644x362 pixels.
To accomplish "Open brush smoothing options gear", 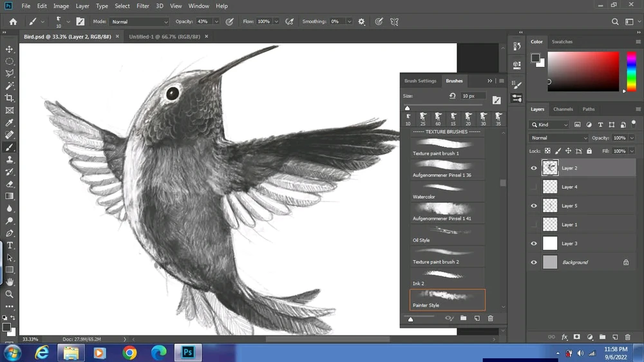I will click(x=361, y=21).
